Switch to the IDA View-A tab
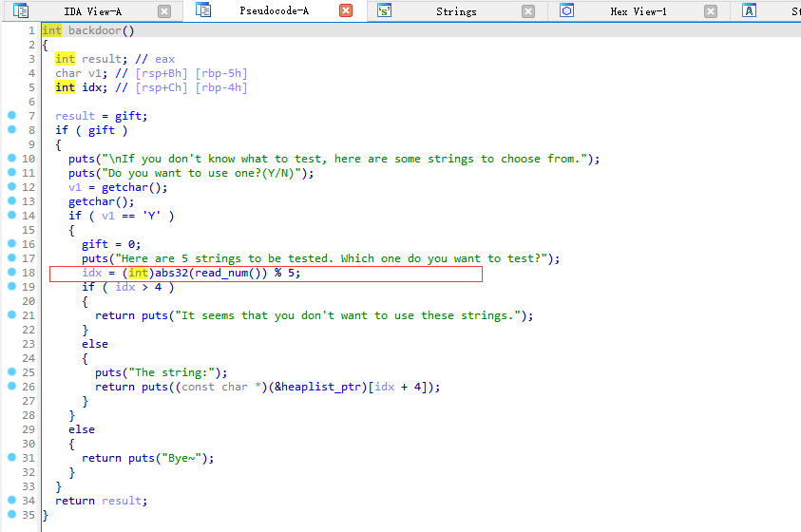 tap(92, 11)
